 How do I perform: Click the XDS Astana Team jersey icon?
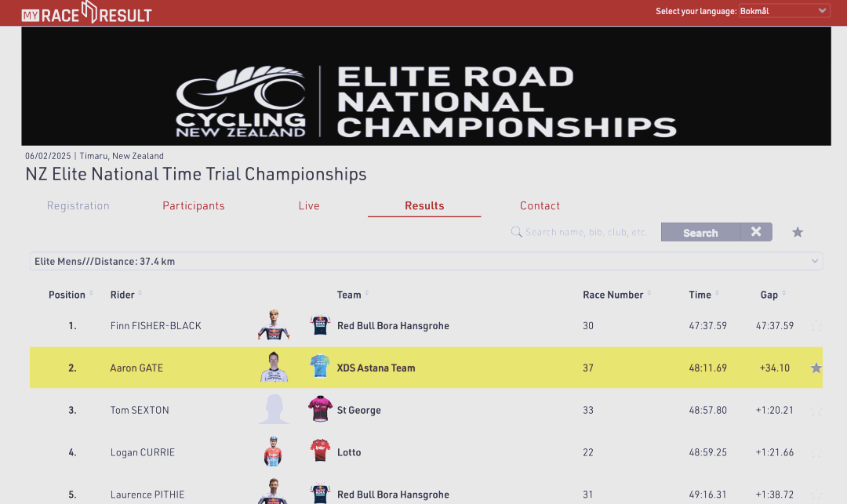320,368
